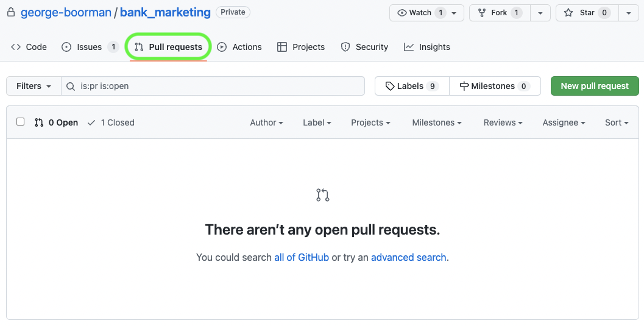Click the Fork button

coord(500,13)
